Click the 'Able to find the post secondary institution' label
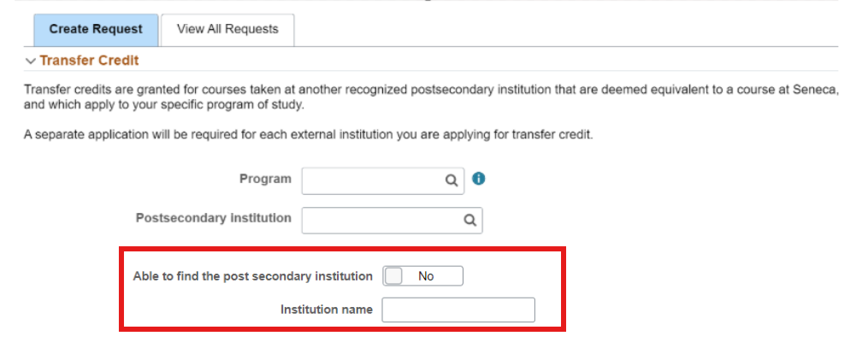The image size is (868, 354). pos(253,276)
